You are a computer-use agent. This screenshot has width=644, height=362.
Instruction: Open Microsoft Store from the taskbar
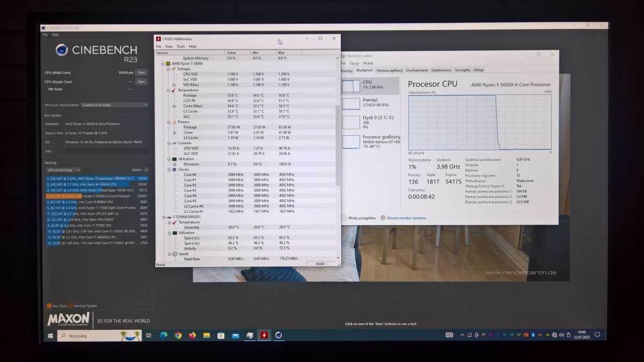click(221, 335)
